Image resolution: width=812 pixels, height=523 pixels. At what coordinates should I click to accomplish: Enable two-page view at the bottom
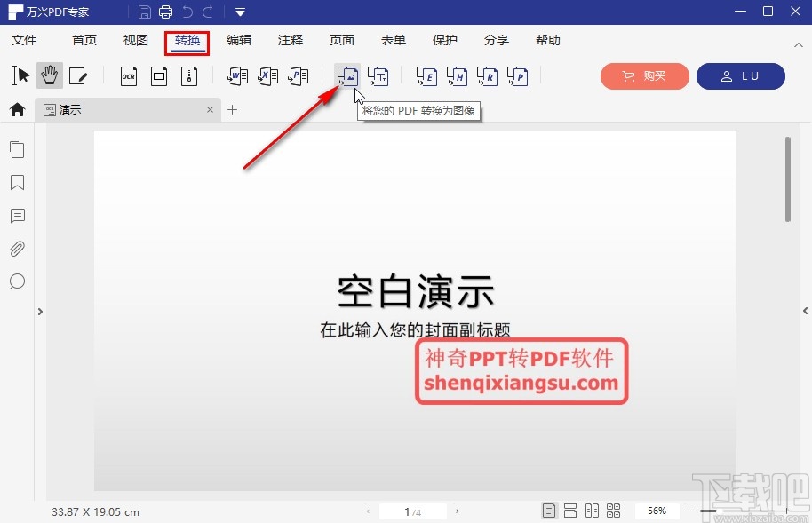click(x=592, y=510)
